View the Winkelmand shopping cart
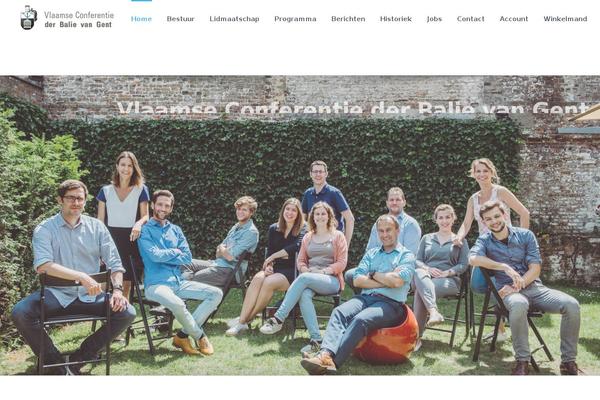Screen dimensions: 600x400 [x=565, y=19]
